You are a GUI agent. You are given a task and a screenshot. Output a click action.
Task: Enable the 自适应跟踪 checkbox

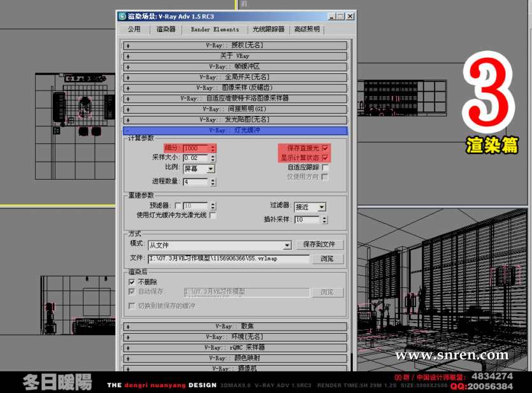325,167
